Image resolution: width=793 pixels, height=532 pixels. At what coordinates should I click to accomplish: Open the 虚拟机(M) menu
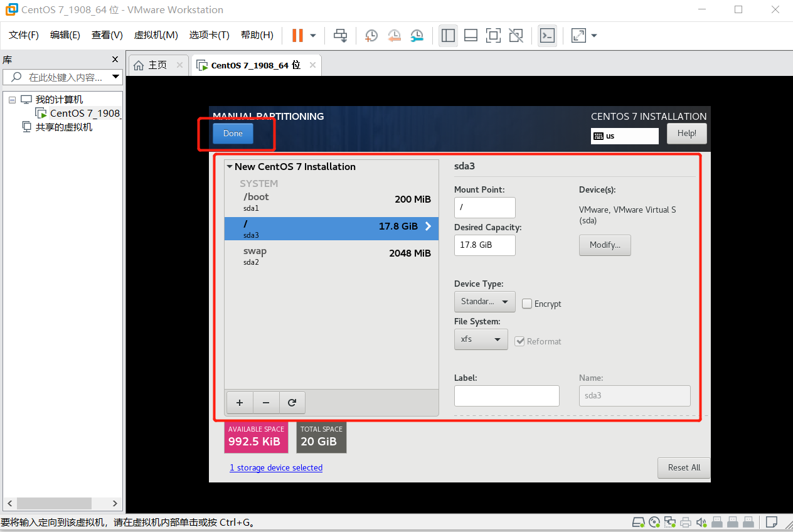[x=156, y=35]
